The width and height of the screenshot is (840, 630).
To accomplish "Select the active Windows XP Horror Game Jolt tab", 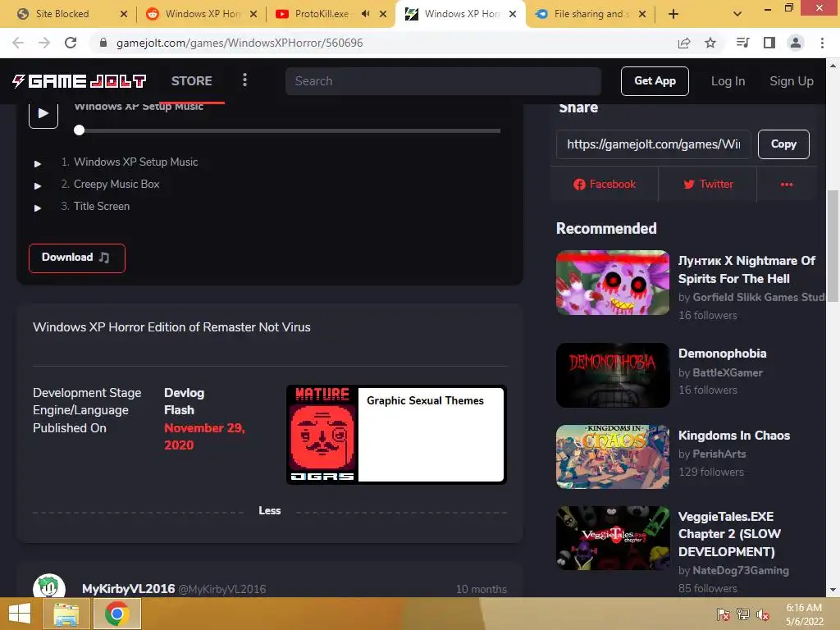I will [461, 14].
